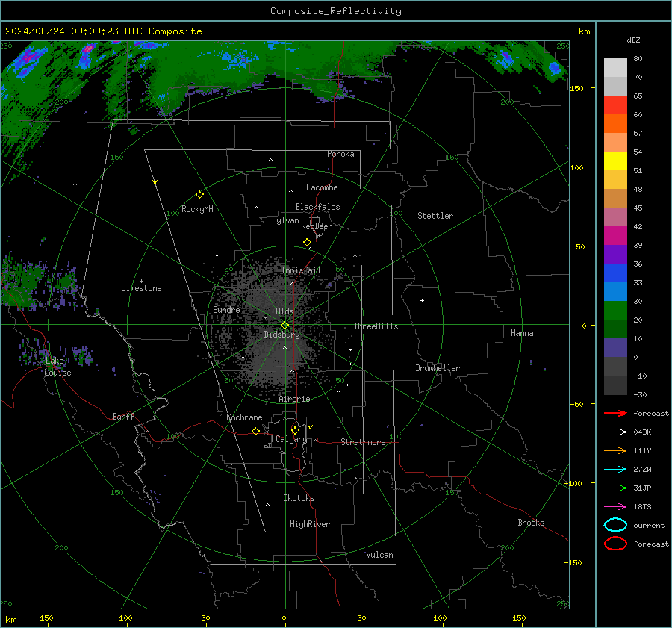The height and width of the screenshot is (628, 672).
Task: Click the Calgary city label
Action: pyautogui.click(x=291, y=439)
